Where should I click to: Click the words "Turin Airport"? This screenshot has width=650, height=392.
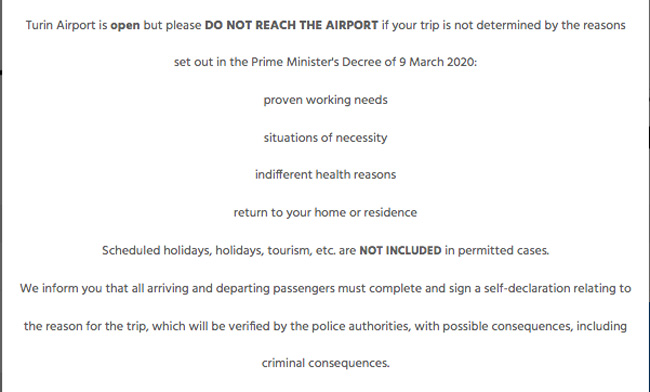pos(61,25)
